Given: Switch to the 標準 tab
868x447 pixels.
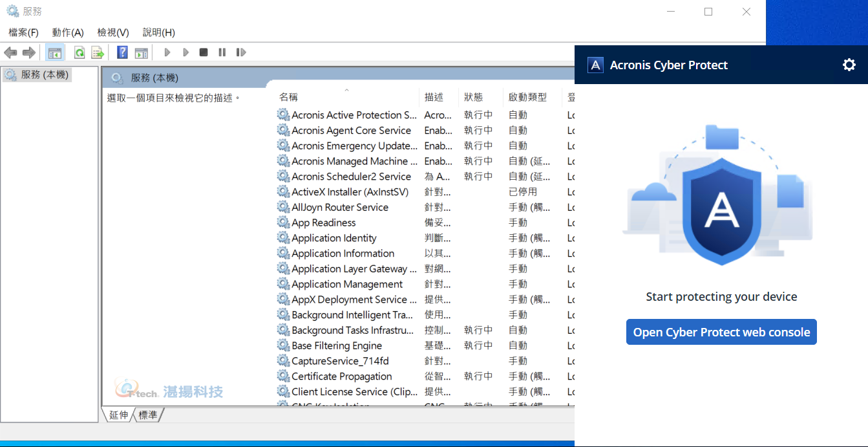Looking at the screenshot, I should (148, 415).
